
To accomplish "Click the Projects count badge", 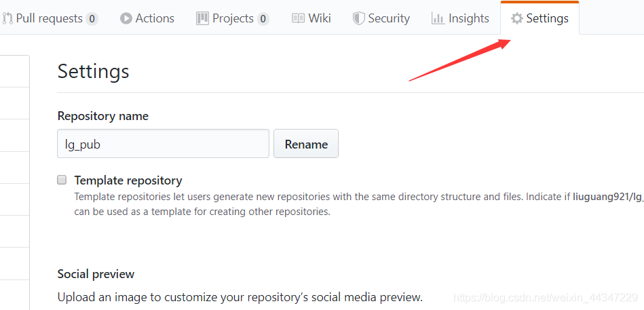I will [263, 19].
